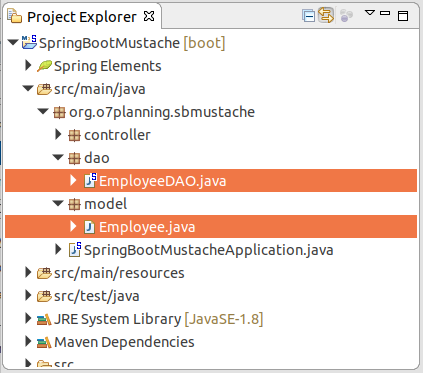
Task: Click the Collapse All toolbar icon
Action: 308,16
